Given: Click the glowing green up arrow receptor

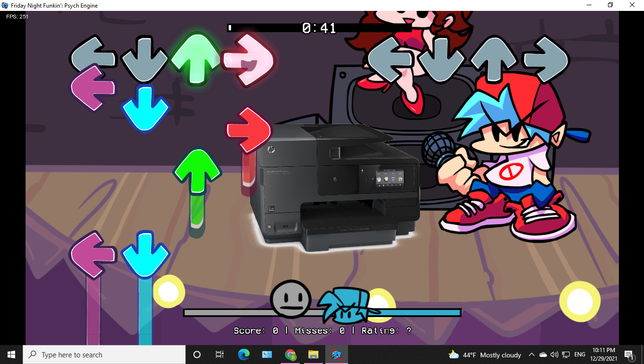Looking at the screenshot, I should [196, 59].
